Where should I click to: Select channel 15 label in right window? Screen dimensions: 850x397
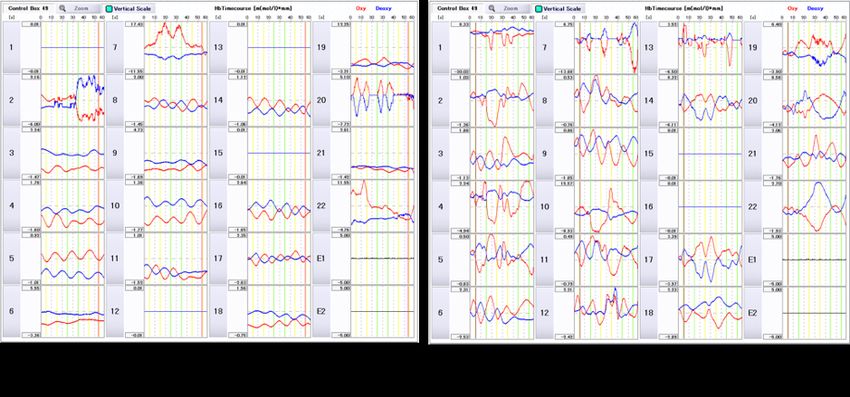pos(648,153)
